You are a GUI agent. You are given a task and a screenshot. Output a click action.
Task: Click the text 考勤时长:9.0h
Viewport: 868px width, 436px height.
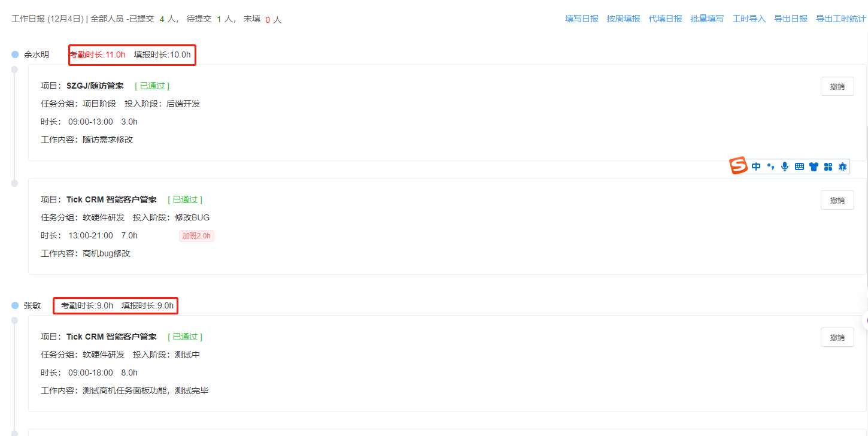click(87, 305)
